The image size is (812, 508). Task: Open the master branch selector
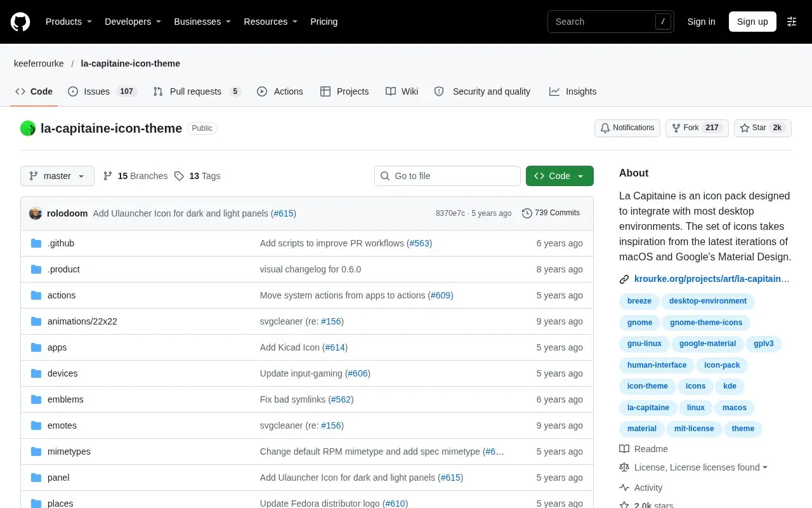click(57, 176)
